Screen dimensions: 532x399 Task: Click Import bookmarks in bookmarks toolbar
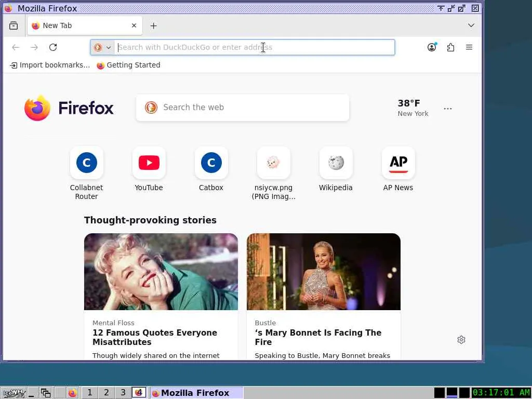coord(50,65)
